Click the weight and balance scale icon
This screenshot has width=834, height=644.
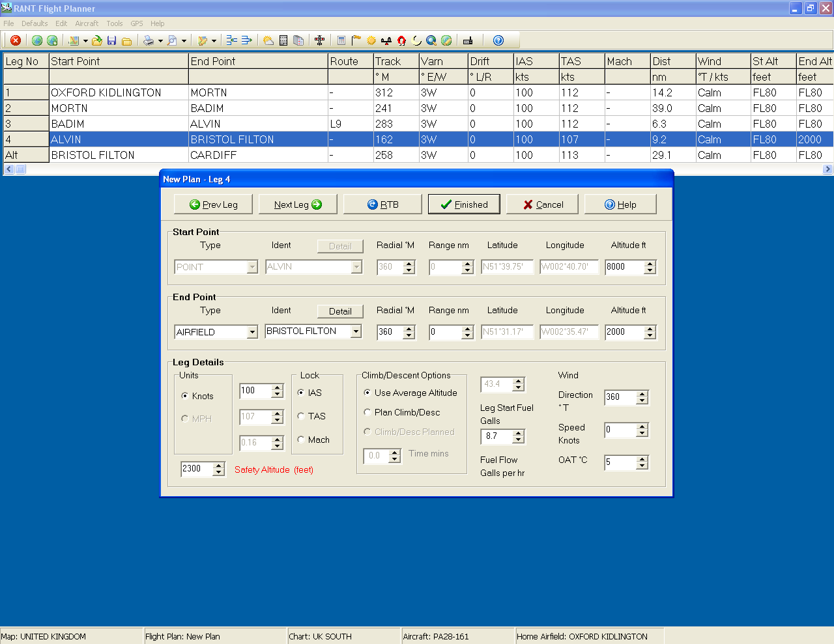click(x=386, y=40)
